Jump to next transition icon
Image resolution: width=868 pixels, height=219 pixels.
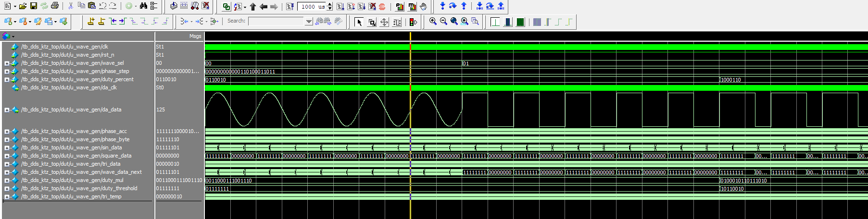point(123,21)
